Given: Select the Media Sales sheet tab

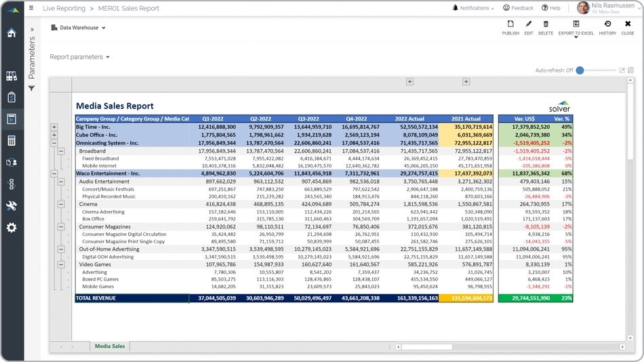Looking at the screenshot, I should [x=110, y=346].
